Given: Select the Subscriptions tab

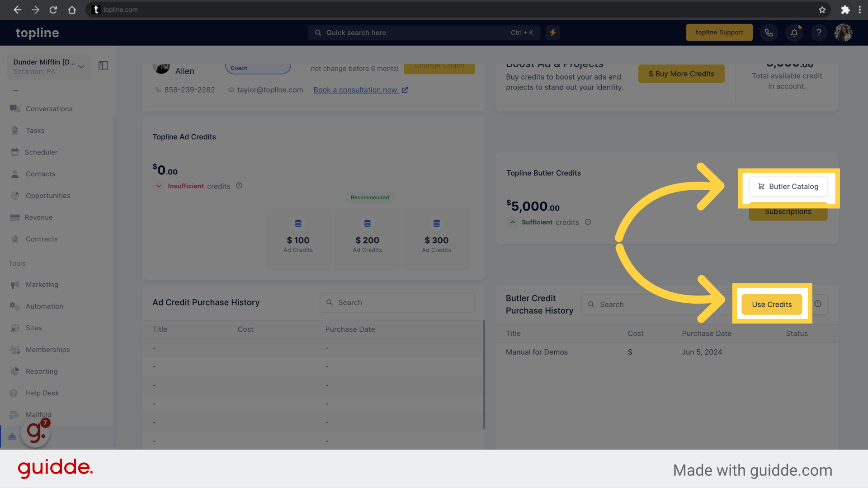Looking at the screenshot, I should (788, 211).
